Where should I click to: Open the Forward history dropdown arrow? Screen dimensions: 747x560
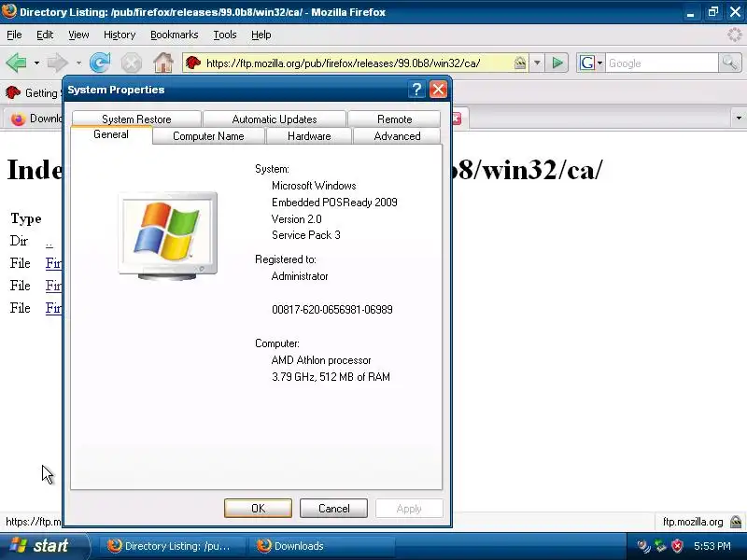pos(78,63)
